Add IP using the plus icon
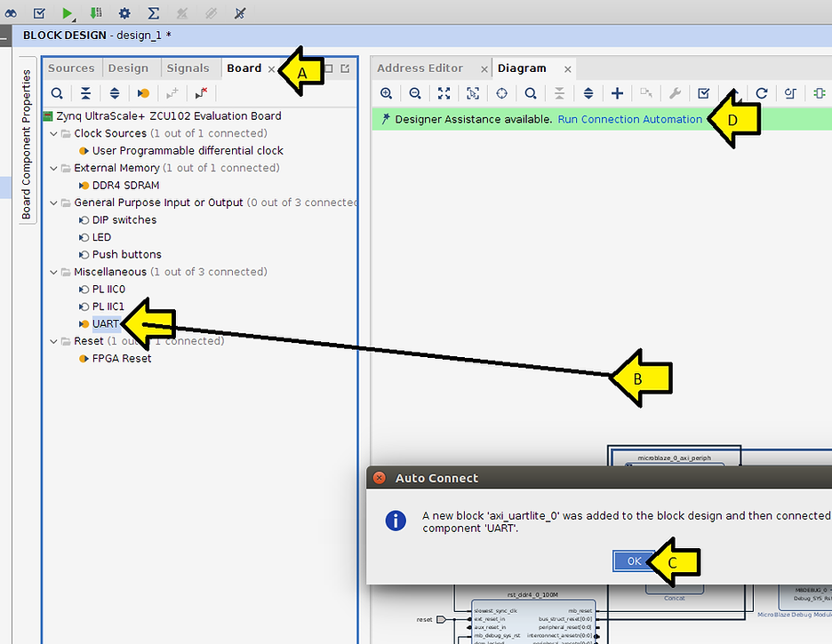Screen dimensions: 832x644 (617, 93)
